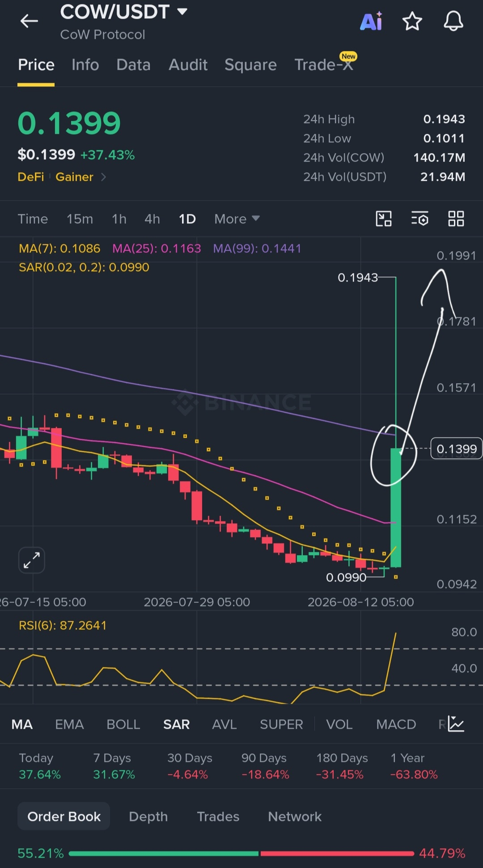
Task: Open the Order Book view
Action: point(64,817)
